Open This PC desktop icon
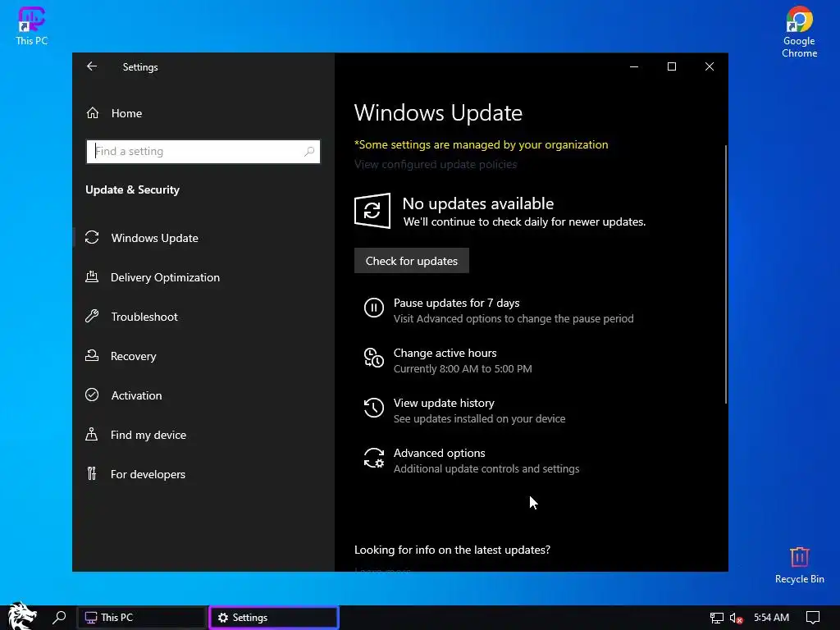 32,25
